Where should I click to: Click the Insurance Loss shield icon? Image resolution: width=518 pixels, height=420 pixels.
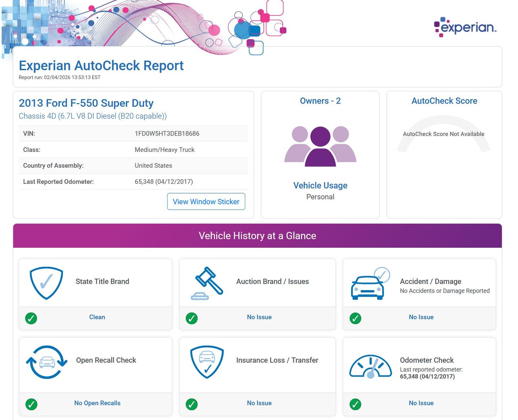tap(207, 362)
